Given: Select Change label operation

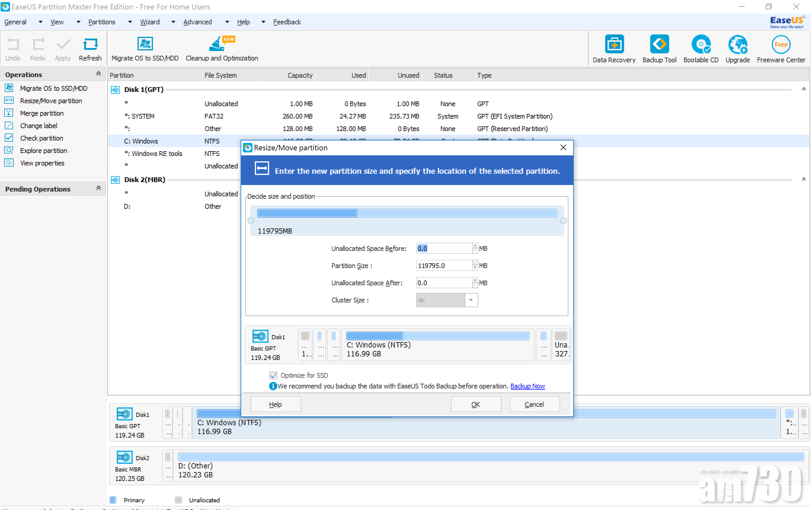Looking at the screenshot, I should [x=39, y=126].
